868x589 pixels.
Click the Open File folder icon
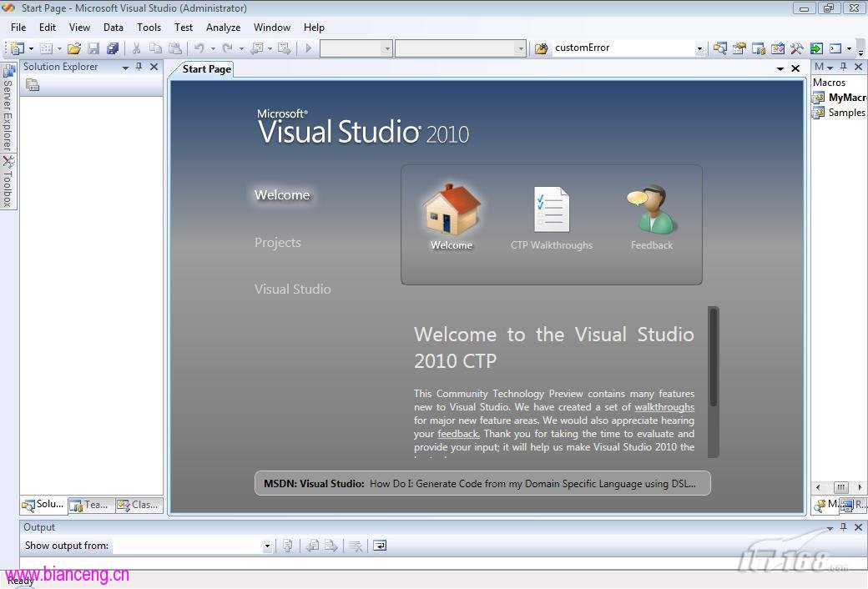coord(74,48)
